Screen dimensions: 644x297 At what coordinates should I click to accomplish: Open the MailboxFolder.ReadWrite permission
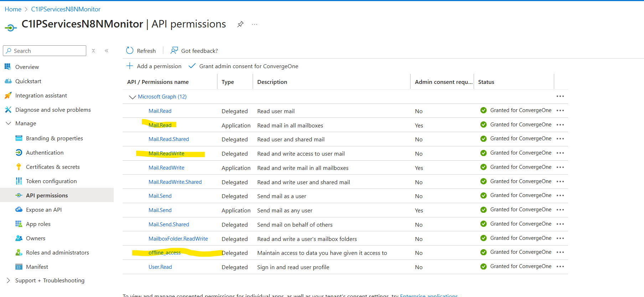click(x=178, y=238)
